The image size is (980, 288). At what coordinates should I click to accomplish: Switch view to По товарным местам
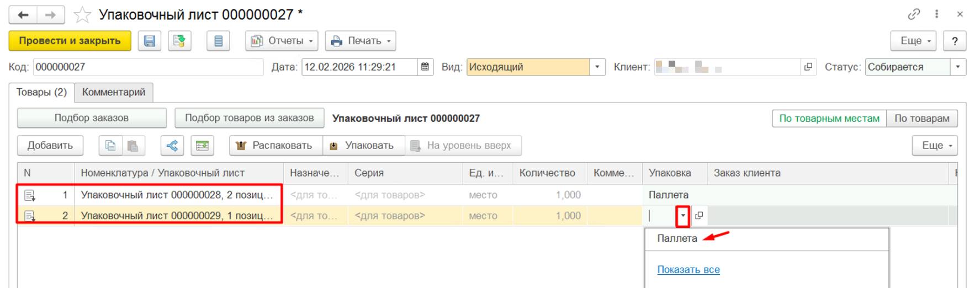click(x=829, y=119)
